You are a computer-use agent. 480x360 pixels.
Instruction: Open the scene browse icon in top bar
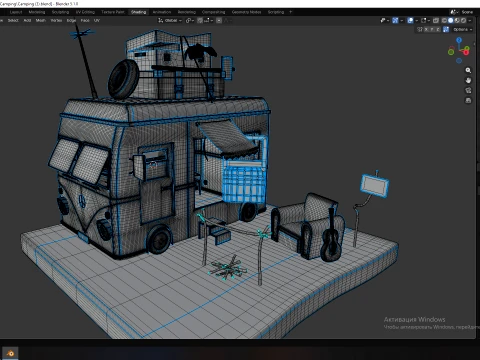coord(454,12)
